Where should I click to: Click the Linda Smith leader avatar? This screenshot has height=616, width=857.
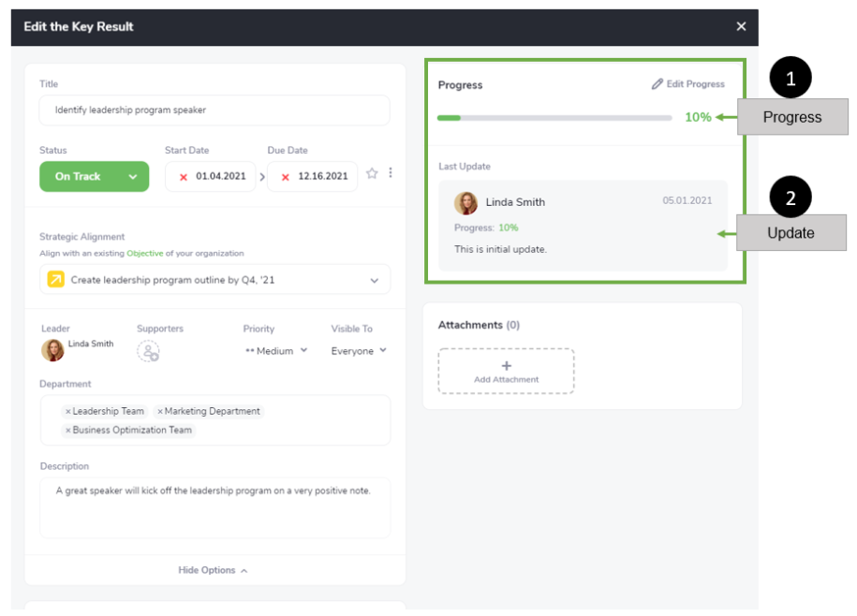[x=52, y=349]
